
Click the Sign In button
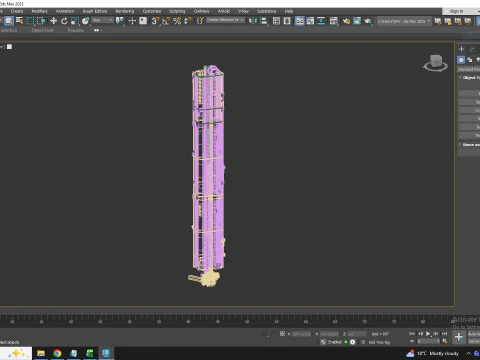tap(456, 11)
